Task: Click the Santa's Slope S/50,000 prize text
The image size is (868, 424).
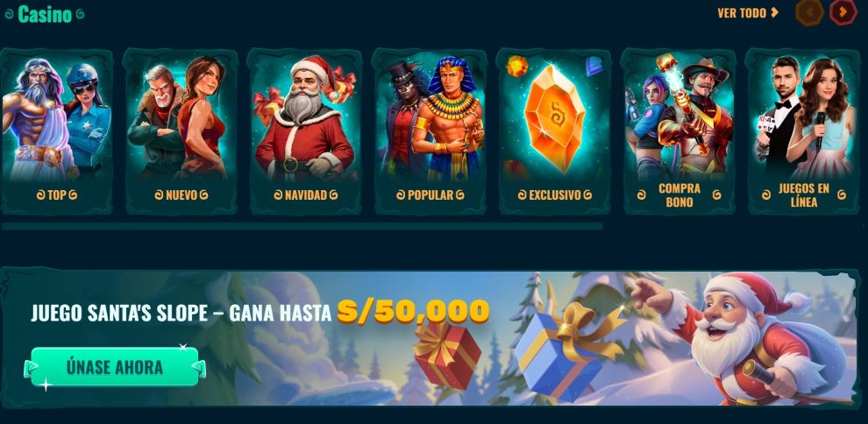Action: pos(414,312)
